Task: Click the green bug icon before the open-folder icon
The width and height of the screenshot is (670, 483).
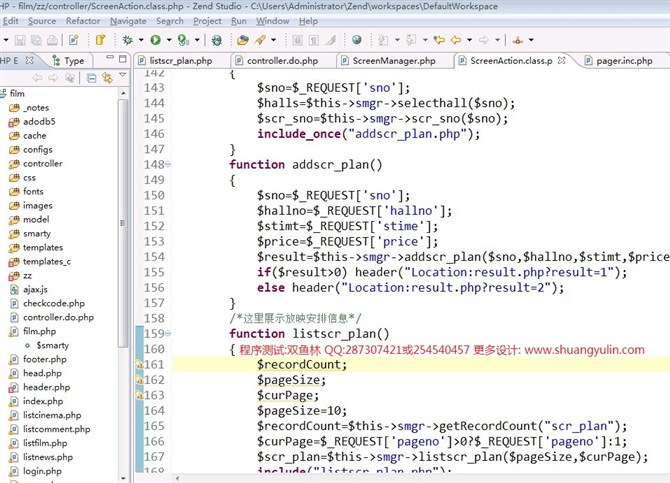Action: pos(217,40)
